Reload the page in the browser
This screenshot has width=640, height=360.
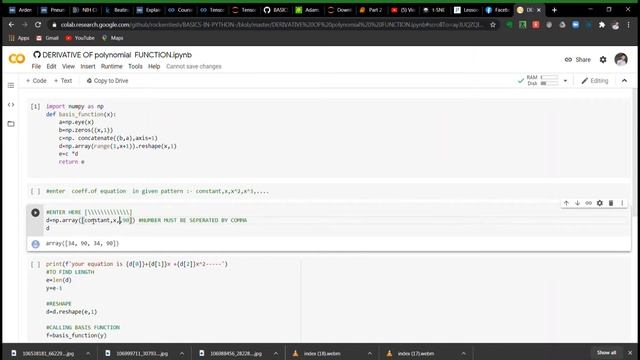tap(38, 25)
